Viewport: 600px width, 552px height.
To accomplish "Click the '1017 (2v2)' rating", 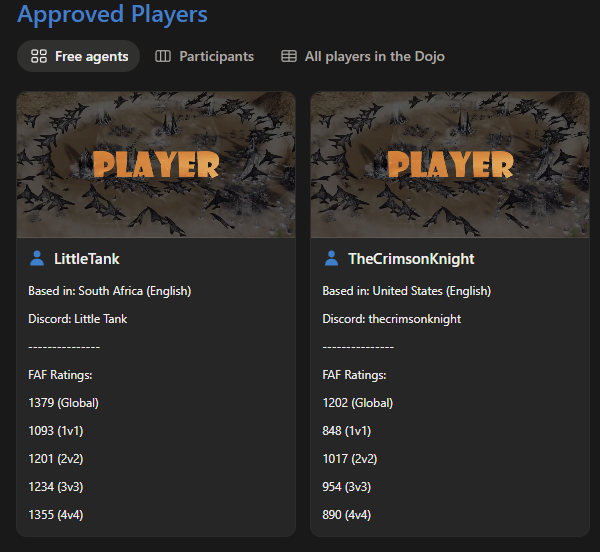I will (350, 459).
